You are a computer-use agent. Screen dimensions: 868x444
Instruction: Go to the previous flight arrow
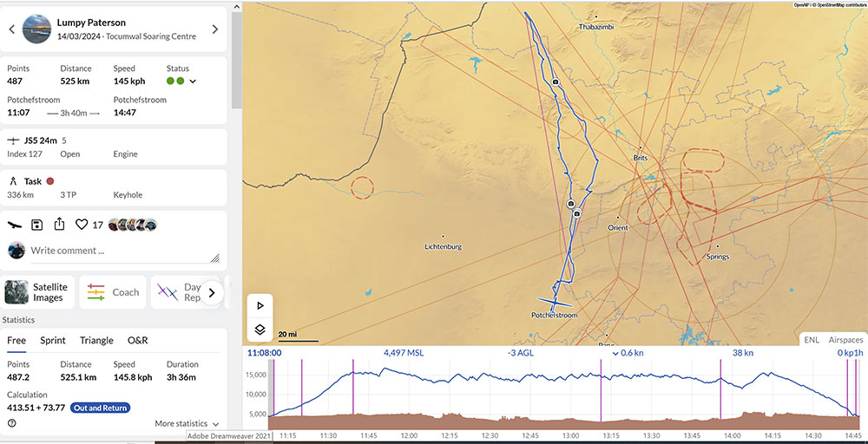(11, 29)
